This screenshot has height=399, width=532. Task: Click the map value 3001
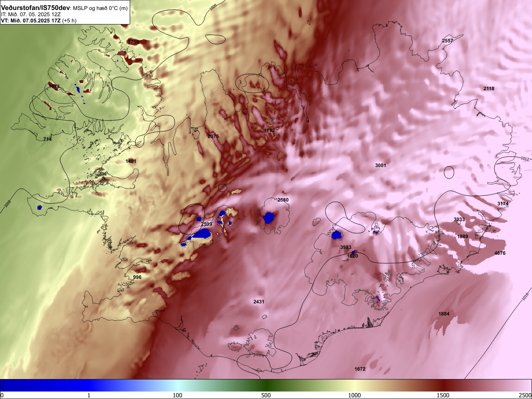[380, 165]
